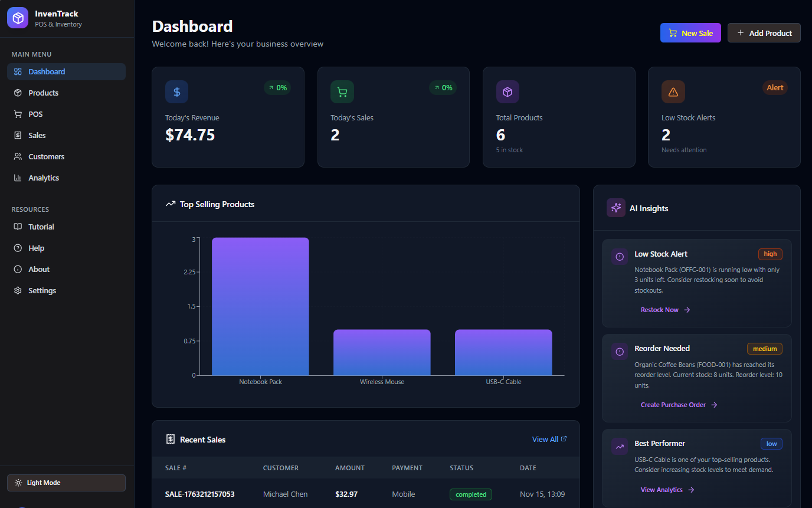
Task: Click the box icon on Total Products card
Action: coord(508,92)
